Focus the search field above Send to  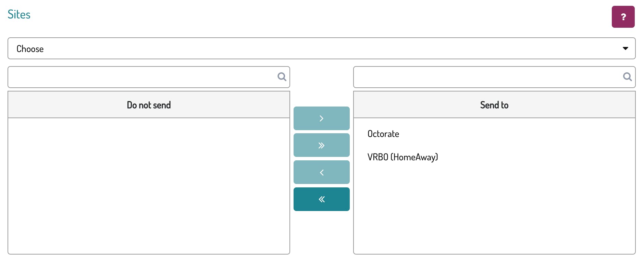click(486, 77)
